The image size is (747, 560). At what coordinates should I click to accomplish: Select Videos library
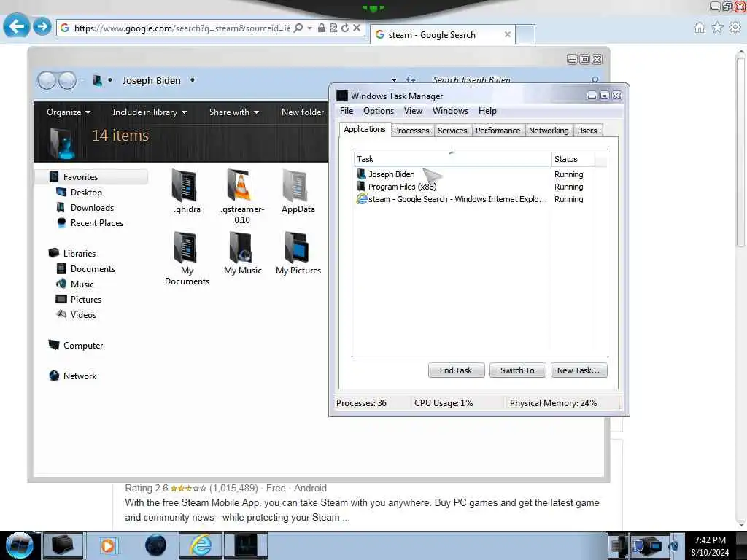point(83,314)
